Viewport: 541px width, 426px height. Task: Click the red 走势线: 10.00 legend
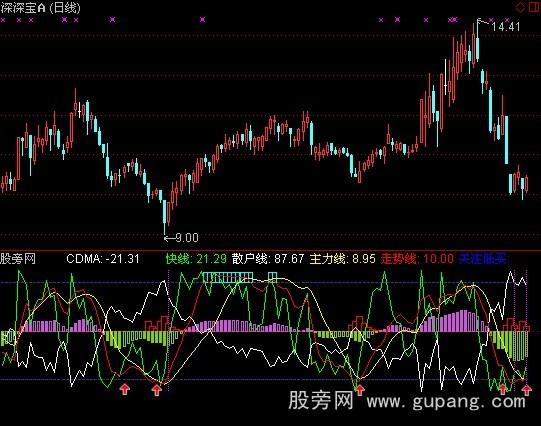pyautogui.click(x=417, y=259)
